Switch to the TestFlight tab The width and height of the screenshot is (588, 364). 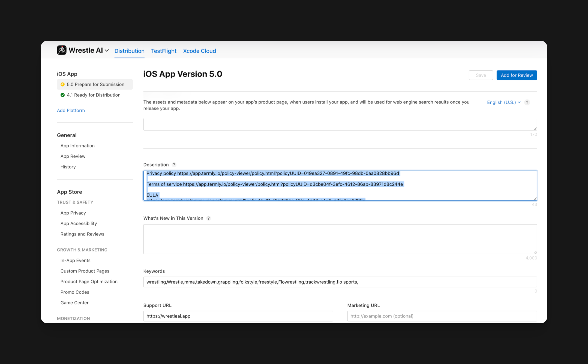point(164,51)
